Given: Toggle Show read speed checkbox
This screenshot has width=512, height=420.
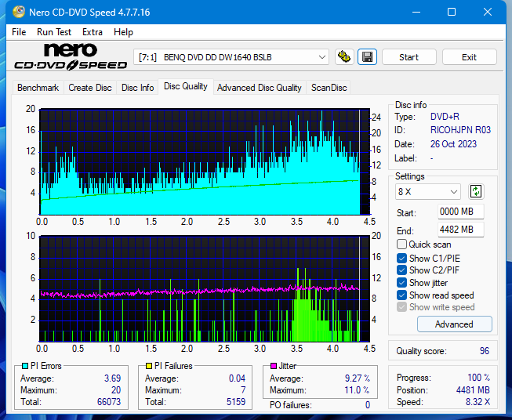Looking at the screenshot, I should (x=401, y=295).
